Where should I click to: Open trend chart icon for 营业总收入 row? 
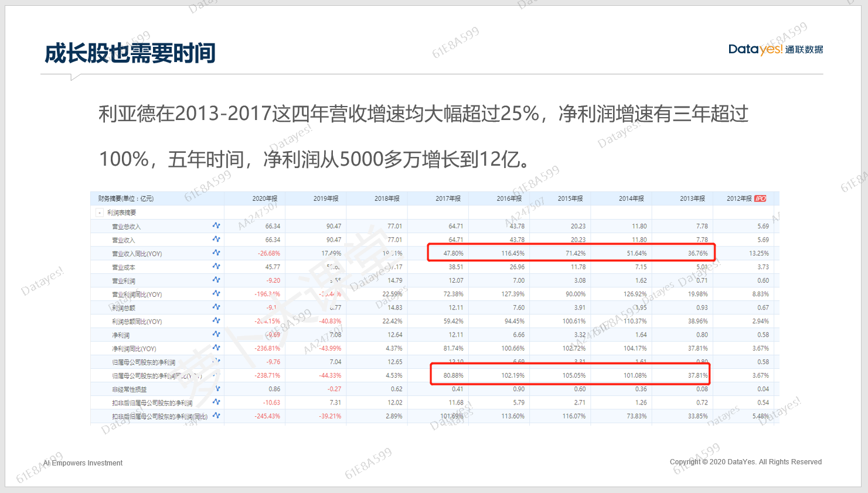point(216,225)
